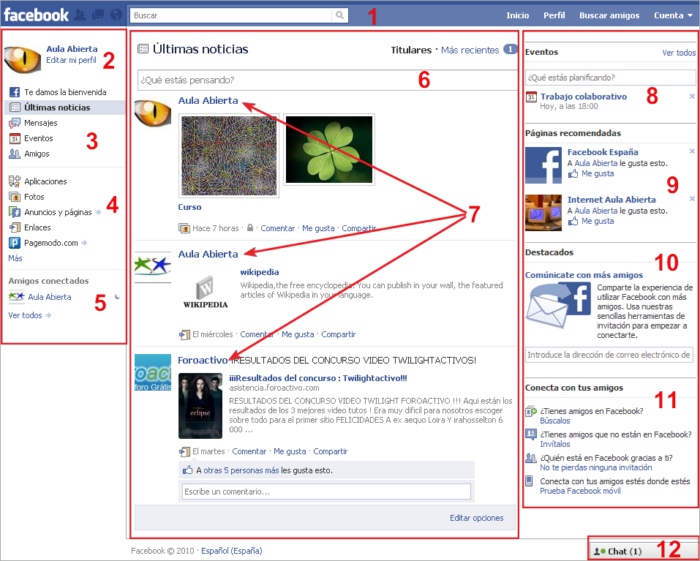This screenshot has height=561, width=700.
Task: Click the Facebook España page logo
Action: (543, 165)
